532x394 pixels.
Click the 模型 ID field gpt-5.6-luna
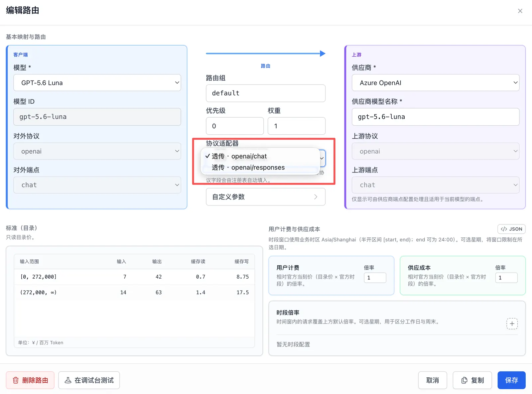pyautogui.click(x=97, y=117)
